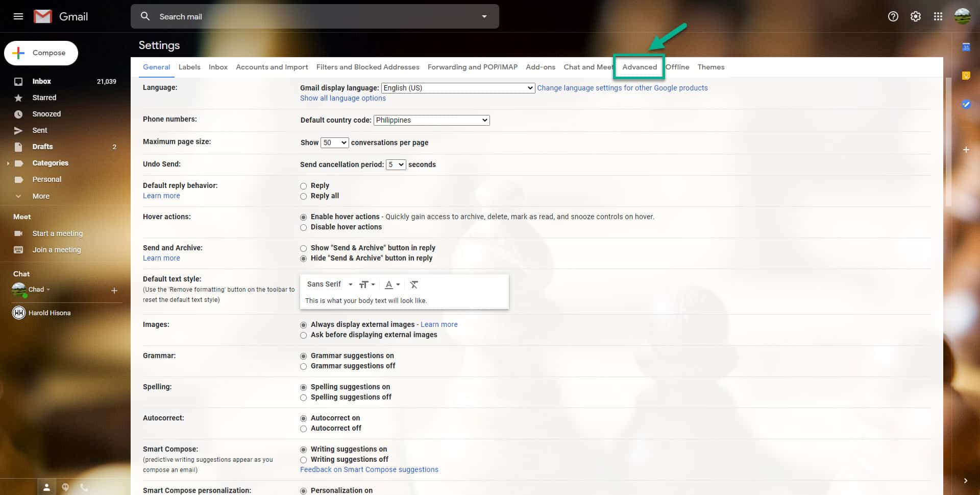
Task: Click Feedback on Smart Compose suggestions link
Action: [369, 469]
